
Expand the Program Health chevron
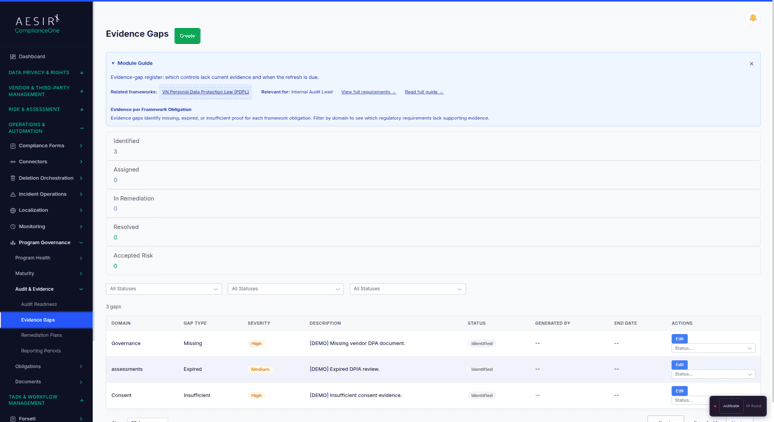(x=81, y=258)
